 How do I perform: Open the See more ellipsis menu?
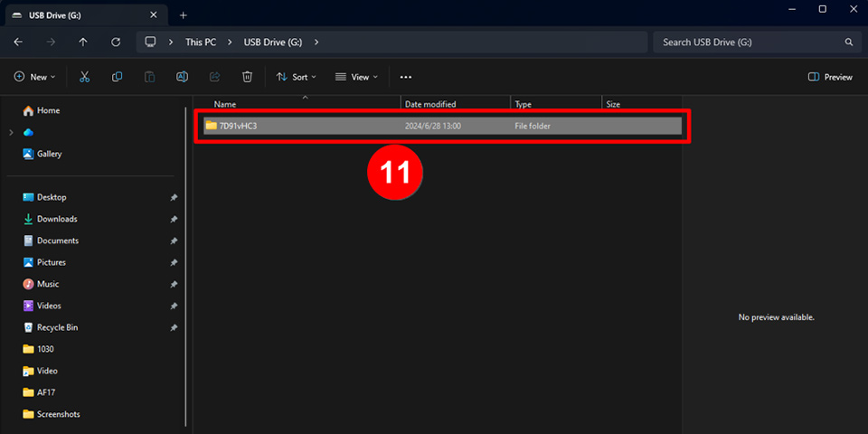406,77
